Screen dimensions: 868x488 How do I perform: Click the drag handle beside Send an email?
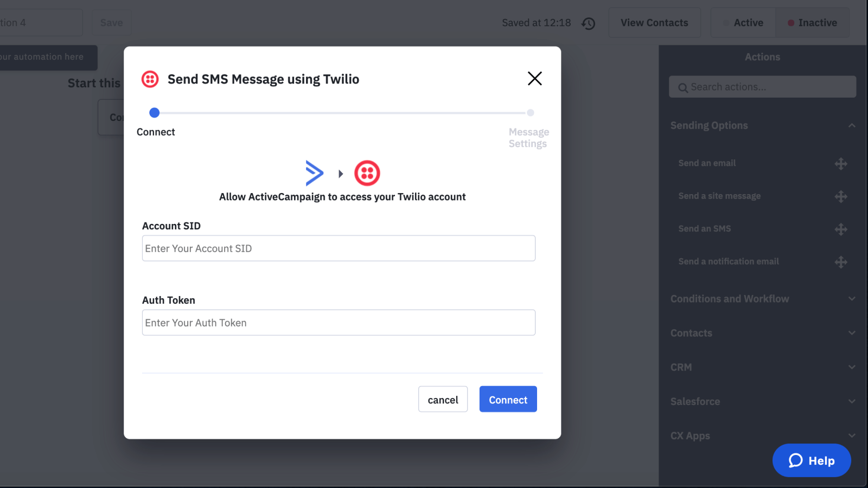[x=841, y=163]
